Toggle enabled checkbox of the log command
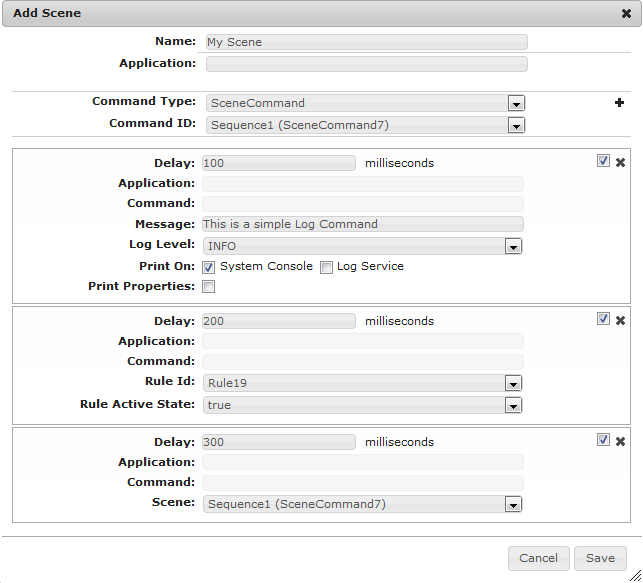Screen dimensions: 643x583 point(603,161)
